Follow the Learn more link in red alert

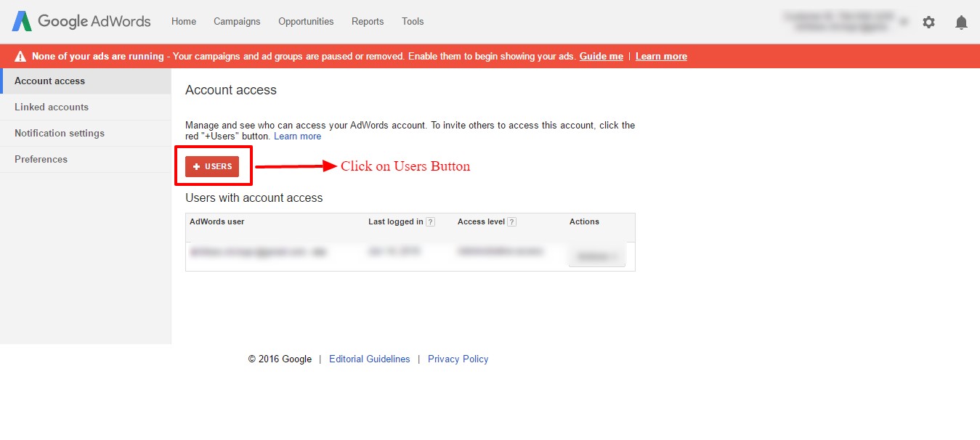coord(661,57)
